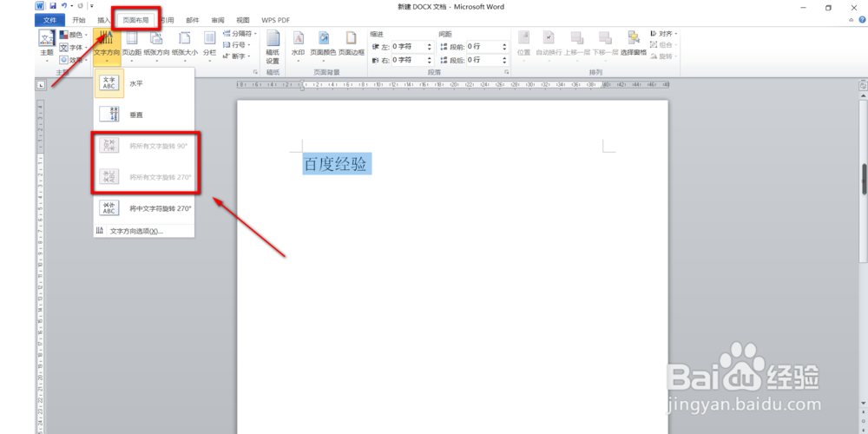Screen dimensions: 868x434
Task: Choose 水平 horizontal text direction
Action: click(x=144, y=83)
